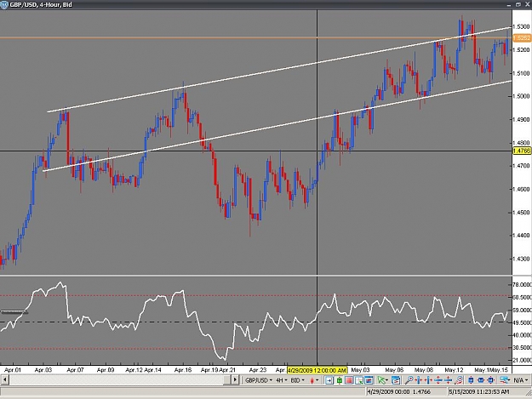Open the 4H timeframe dropdown
The image size is (532, 399).
tap(282, 380)
